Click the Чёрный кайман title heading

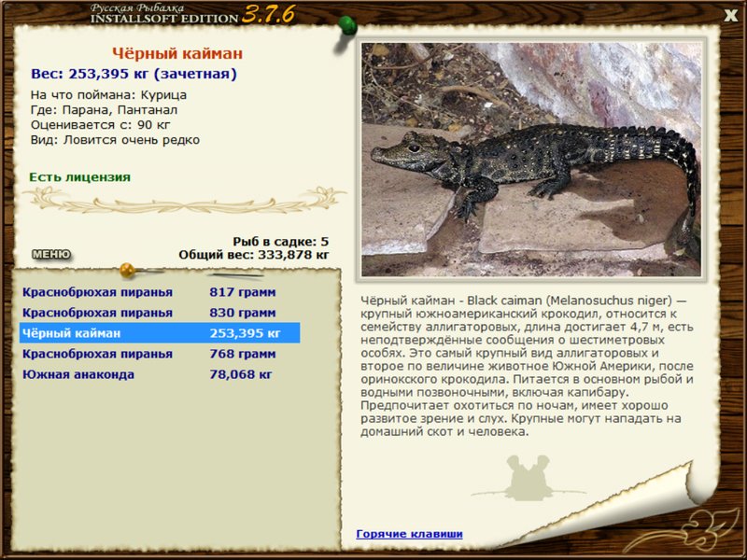(177, 53)
